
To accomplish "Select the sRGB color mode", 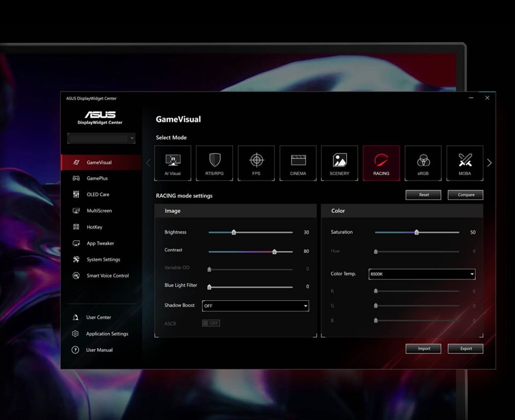I will [x=423, y=163].
